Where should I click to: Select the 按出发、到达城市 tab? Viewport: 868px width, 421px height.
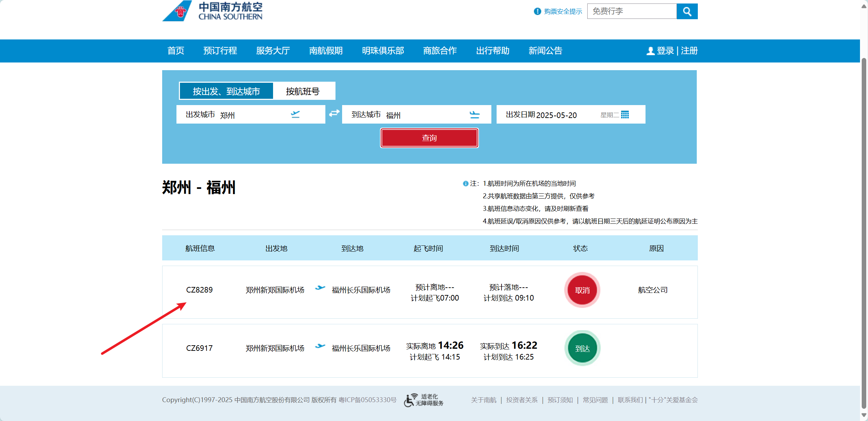click(x=226, y=91)
